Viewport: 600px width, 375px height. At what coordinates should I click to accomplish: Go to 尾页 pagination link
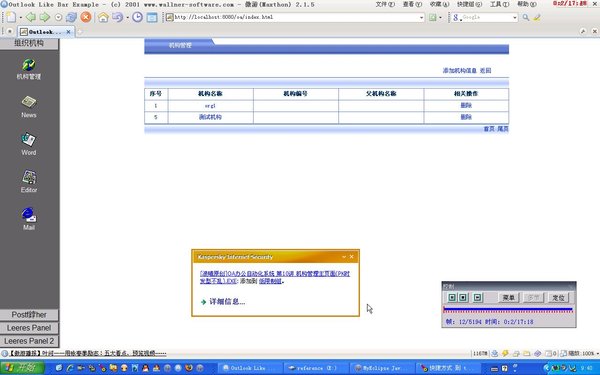tap(503, 129)
